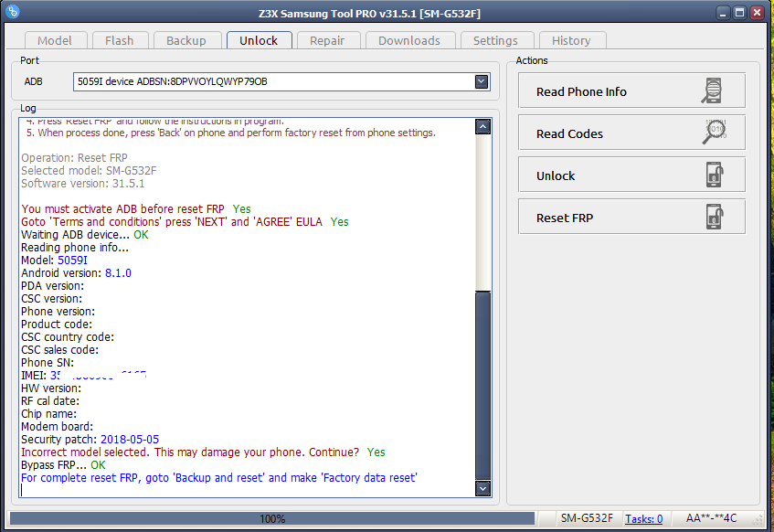Switch to the Repair tab
This screenshot has width=774, height=532.
[x=327, y=40]
